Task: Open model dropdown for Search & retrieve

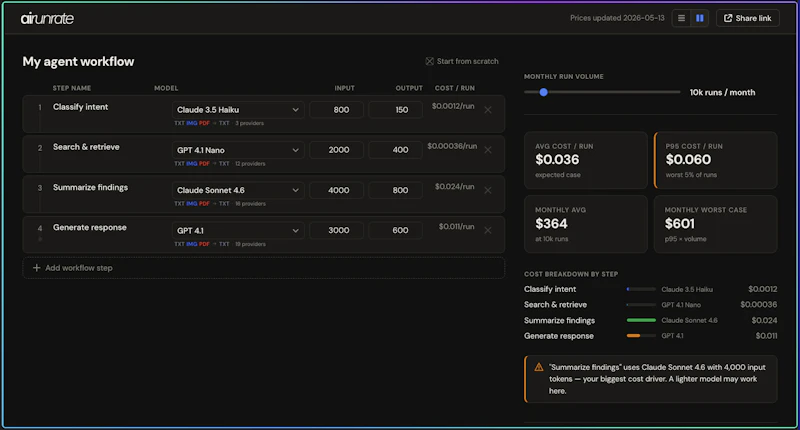Action: (238, 150)
